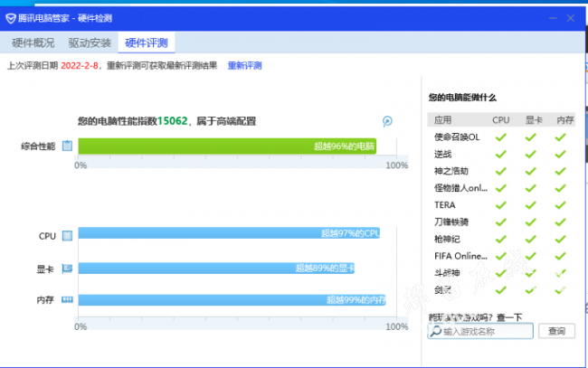588x368 pixels.
Task: Select the 硬件评测 tab
Action: tap(147, 42)
